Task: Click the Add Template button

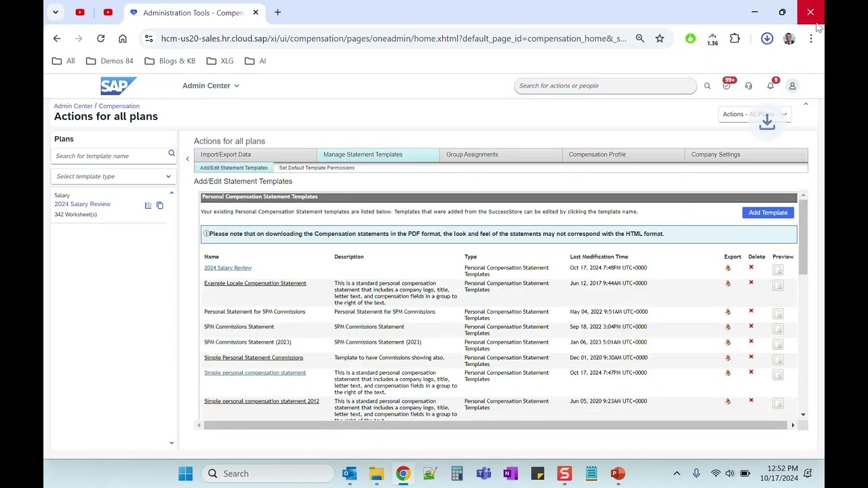Action: point(768,213)
